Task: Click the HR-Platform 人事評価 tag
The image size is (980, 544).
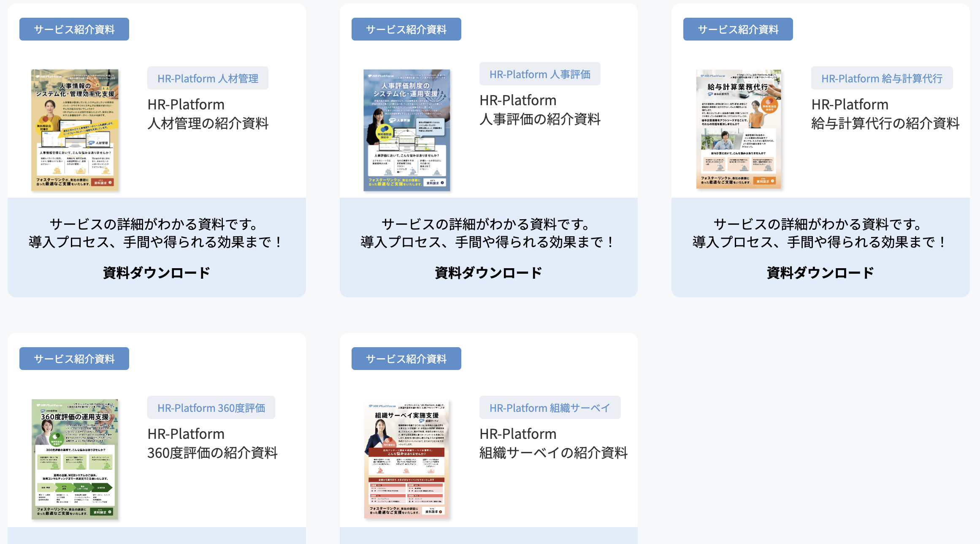Action: tap(540, 74)
